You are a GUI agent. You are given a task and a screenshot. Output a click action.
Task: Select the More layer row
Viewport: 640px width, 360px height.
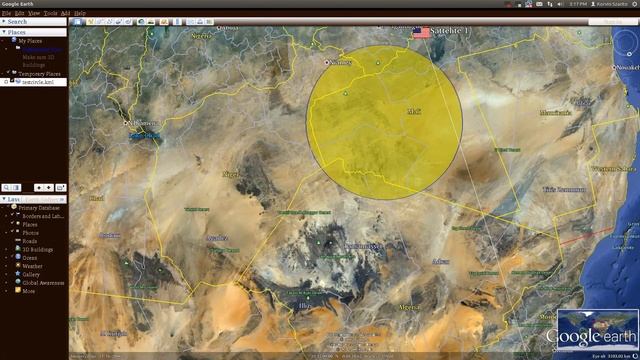coord(29,291)
